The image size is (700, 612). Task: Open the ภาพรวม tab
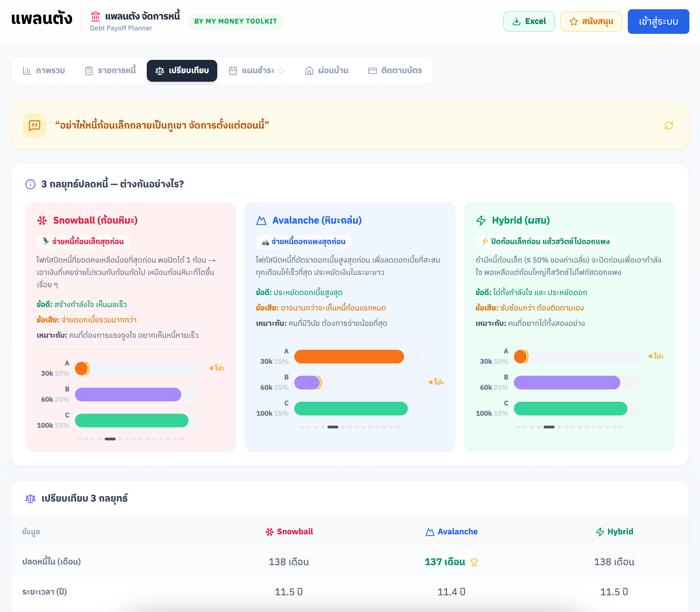(44, 71)
